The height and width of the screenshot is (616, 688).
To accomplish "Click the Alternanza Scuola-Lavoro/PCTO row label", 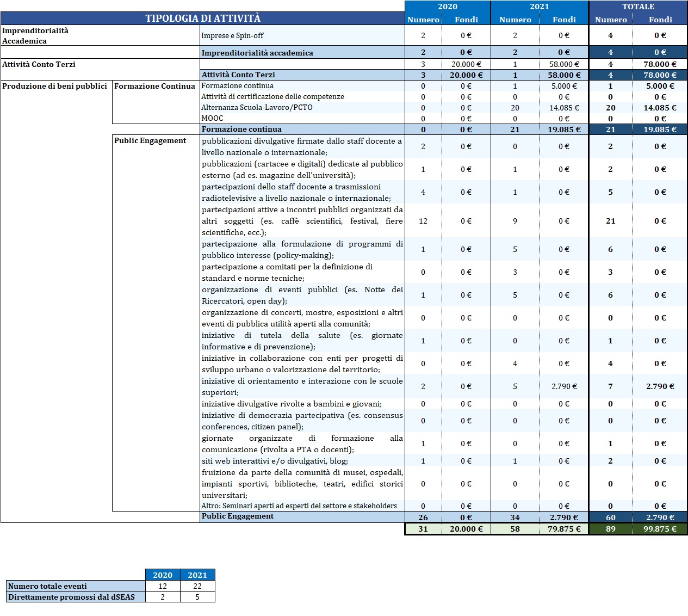I will (257, 107).
